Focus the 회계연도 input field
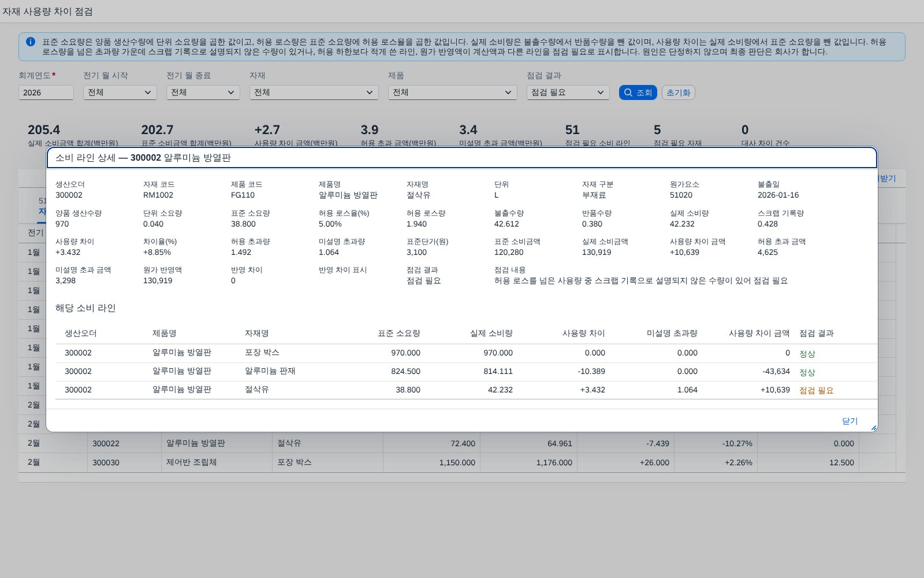924x578 pixels. [x=46, y=92]
